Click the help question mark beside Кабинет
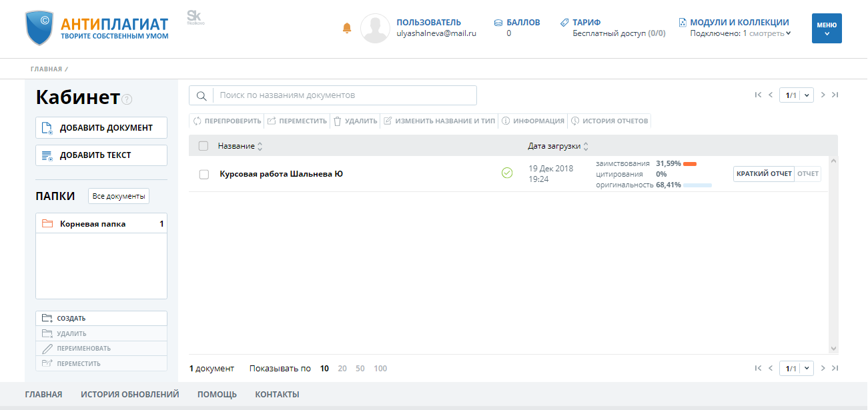The height and width of the screenshot is (410, 868). [127, 99]
